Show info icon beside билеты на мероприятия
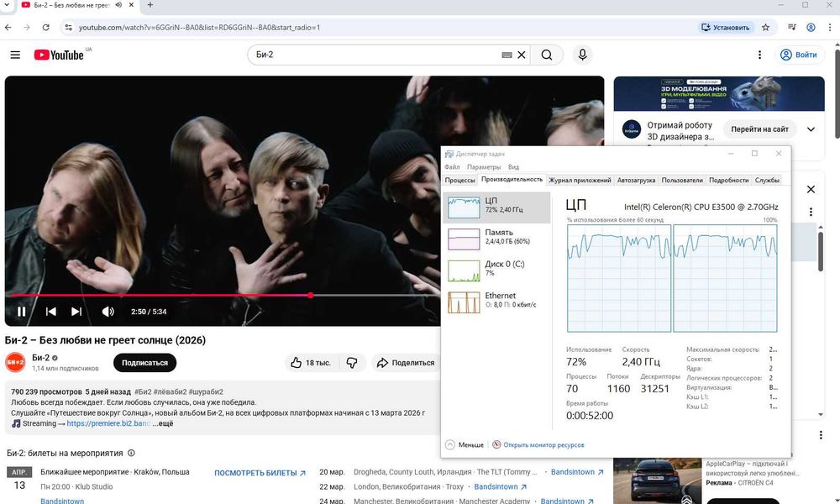 coord(131,453)
